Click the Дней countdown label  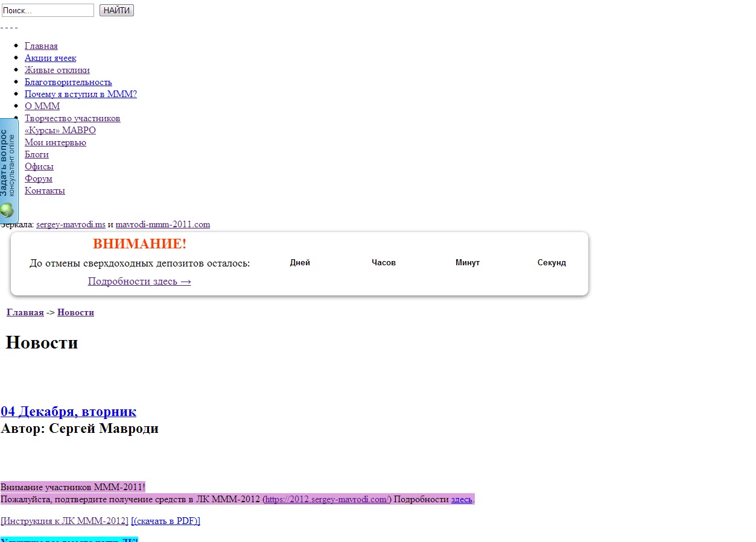(300, 263)
